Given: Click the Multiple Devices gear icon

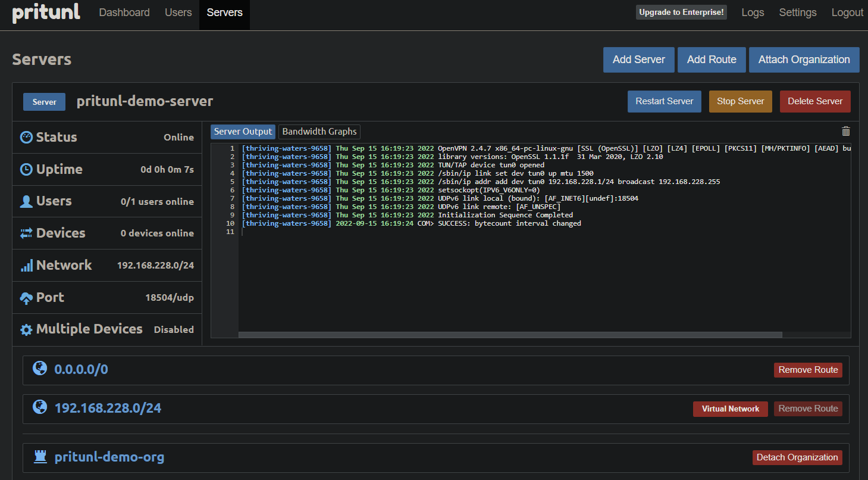Looking at the screenshot, I should pos(26,329).
